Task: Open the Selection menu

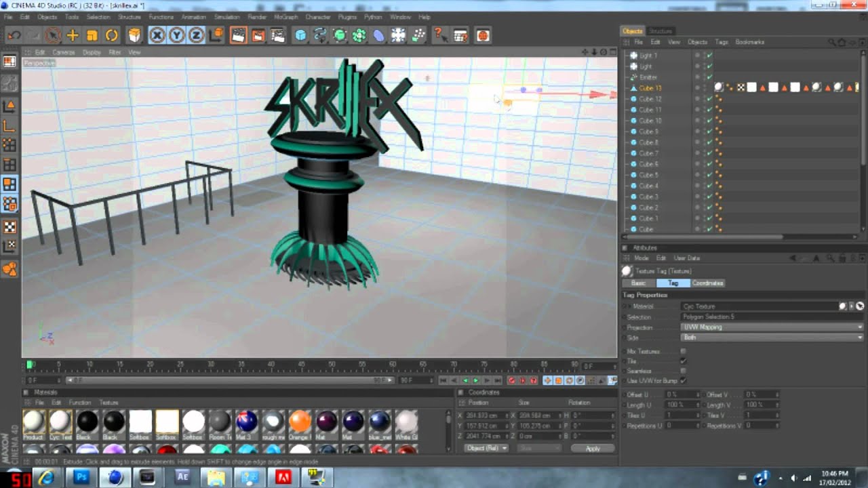Action: pyautogui.click(x=98, y=17)
